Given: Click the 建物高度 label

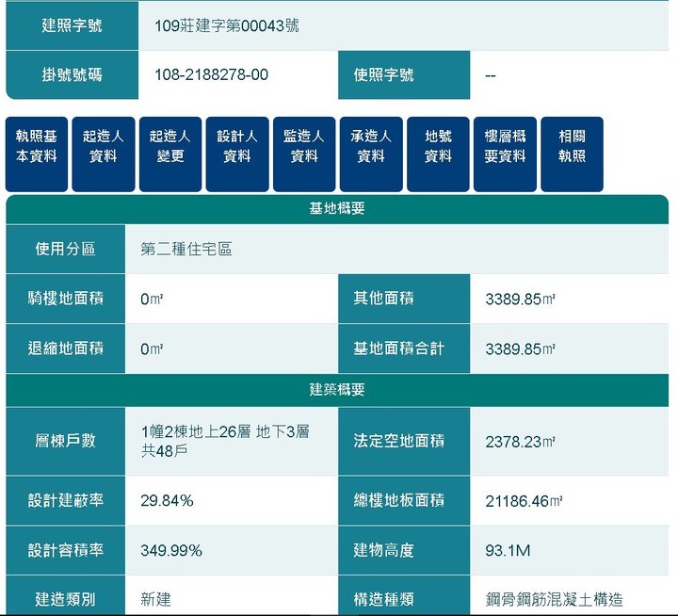Looking at the screenshot, I should (x=384, y=550).
